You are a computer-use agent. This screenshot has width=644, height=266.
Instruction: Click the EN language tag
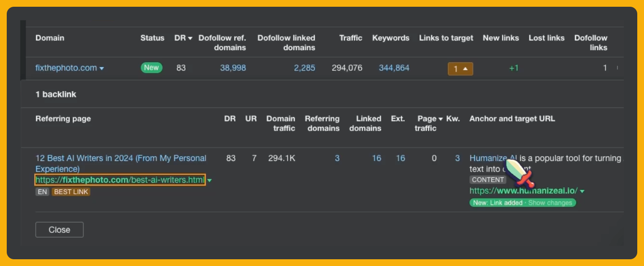coord(42,192)
